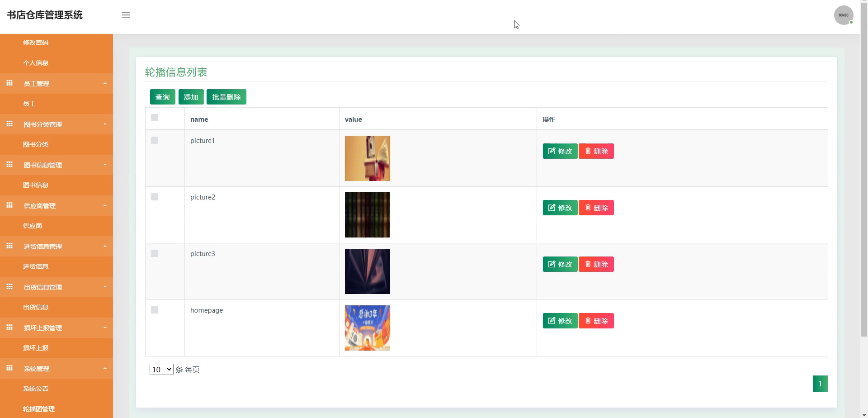Select the header select-all checkbox
The height and width of the screenshot is (418, 868).
click(155, 118)
